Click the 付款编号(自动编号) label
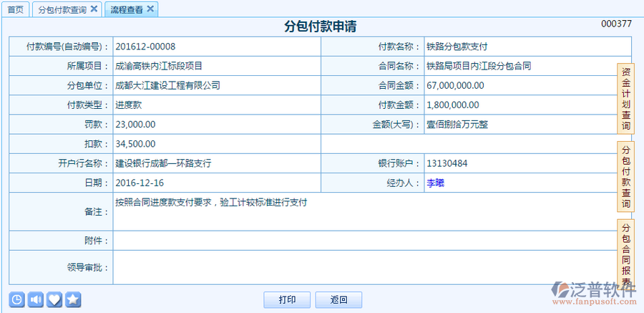This screenshot has width=644, height=313. click(x=68, y=47)
